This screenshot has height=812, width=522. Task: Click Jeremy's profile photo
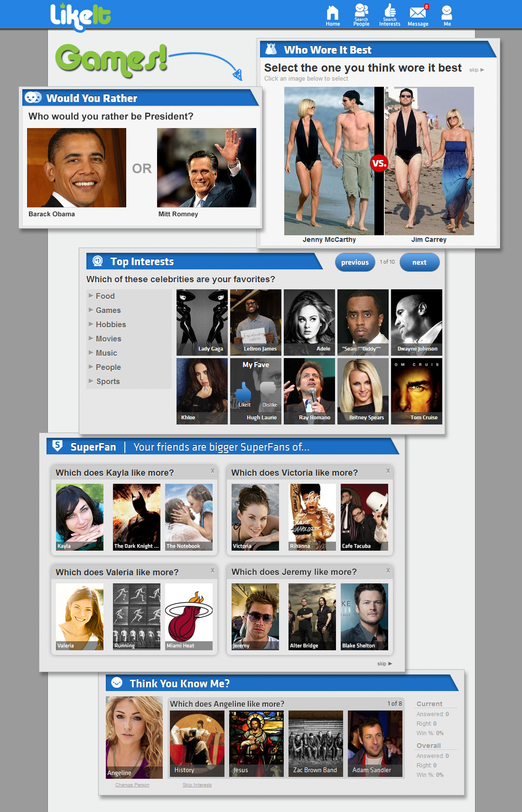coord(255,617)
